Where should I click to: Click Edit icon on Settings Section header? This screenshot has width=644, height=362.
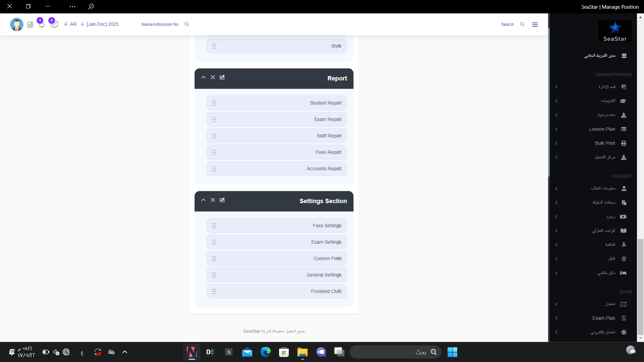pyautogui.click(x=222, y=200)
